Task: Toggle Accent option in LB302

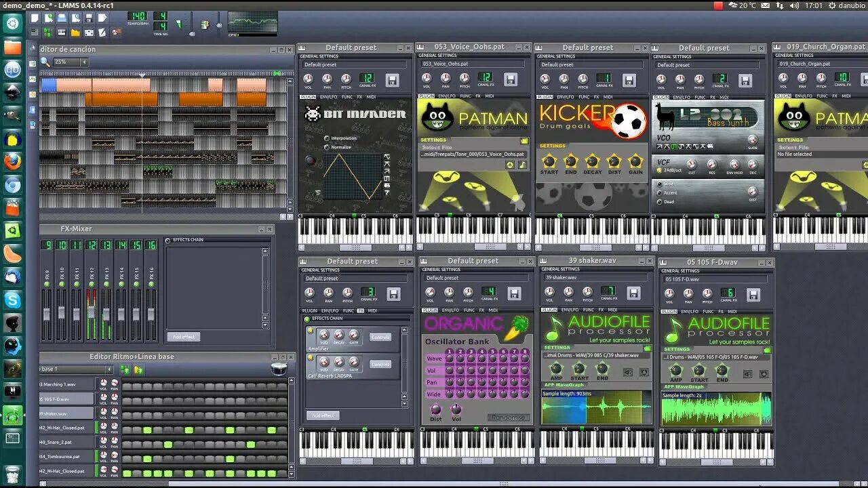Action: point(659,192)
